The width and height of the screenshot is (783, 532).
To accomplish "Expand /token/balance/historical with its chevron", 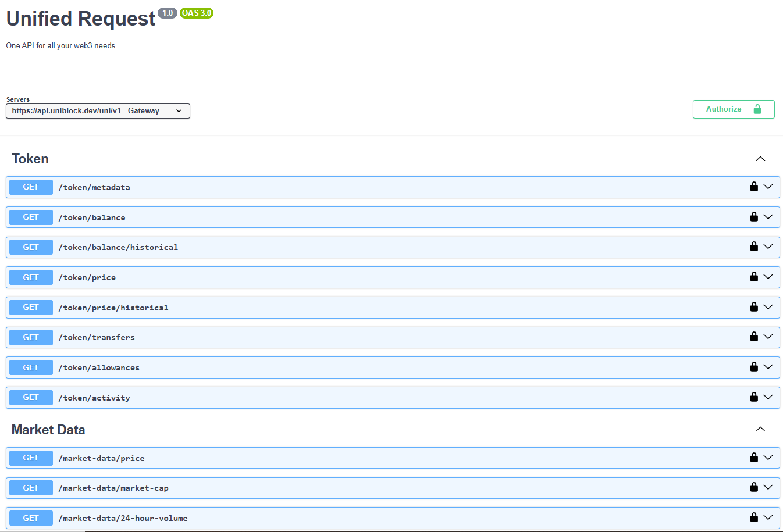I will point(768,247).
